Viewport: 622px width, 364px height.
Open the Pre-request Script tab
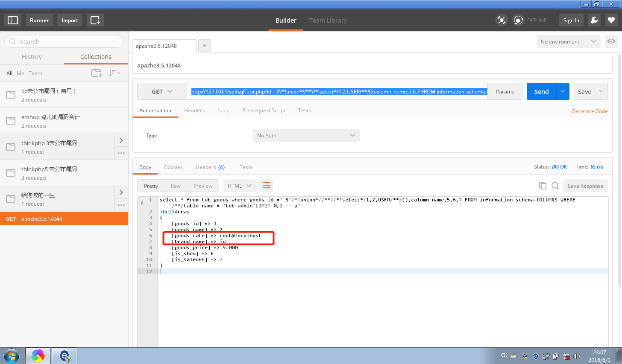(x=264, y=110)
